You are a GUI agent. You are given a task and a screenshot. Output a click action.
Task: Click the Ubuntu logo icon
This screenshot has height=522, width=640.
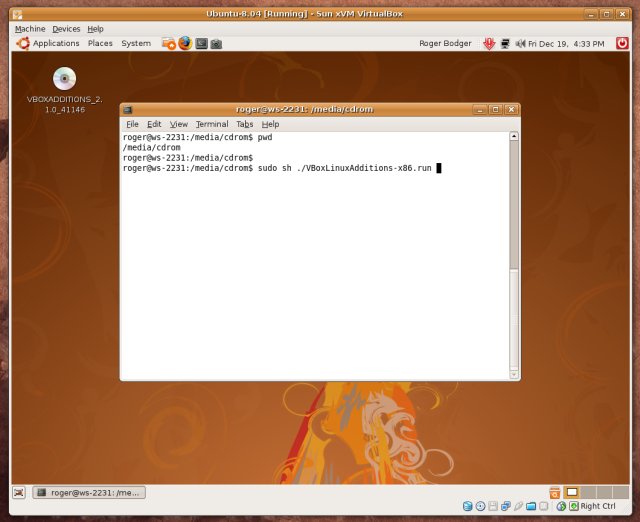pos(23,43)
